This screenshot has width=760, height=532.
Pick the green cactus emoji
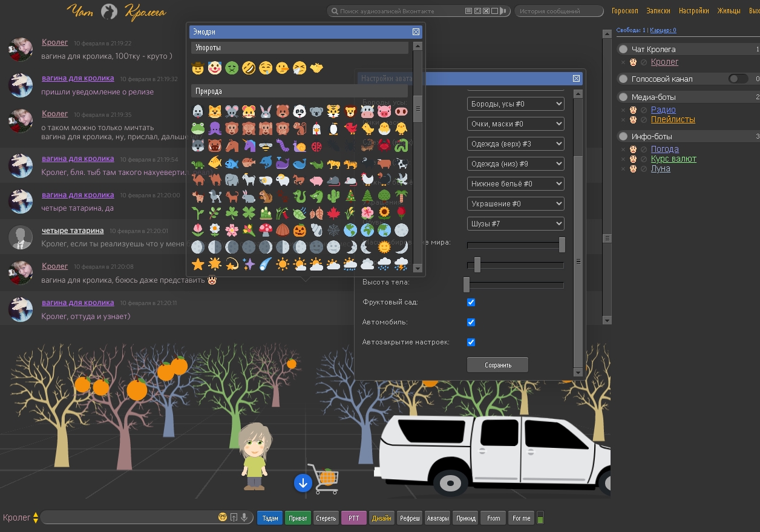[x=333, y=197]
